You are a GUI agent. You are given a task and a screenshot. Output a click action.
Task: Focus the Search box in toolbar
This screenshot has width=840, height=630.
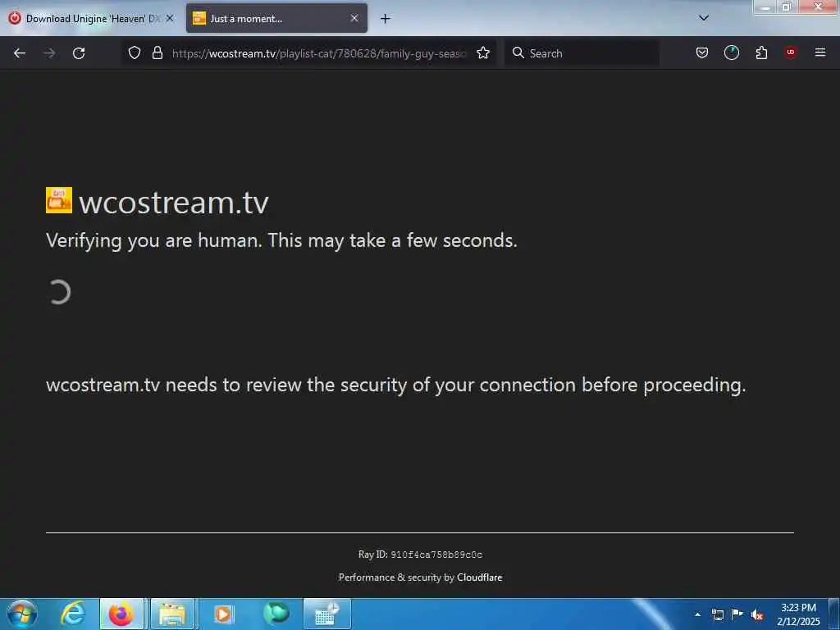(582, 53)
